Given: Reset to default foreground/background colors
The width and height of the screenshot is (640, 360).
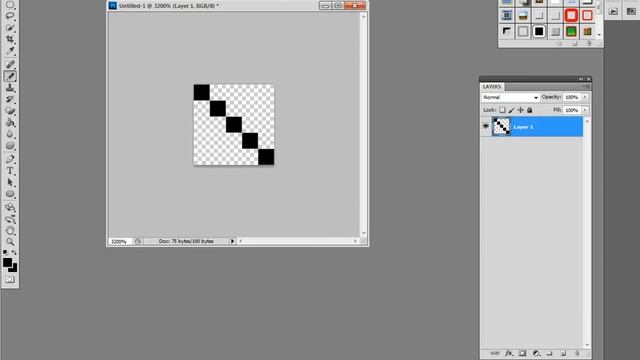Looking at the screenshot, I should [5, 253].
